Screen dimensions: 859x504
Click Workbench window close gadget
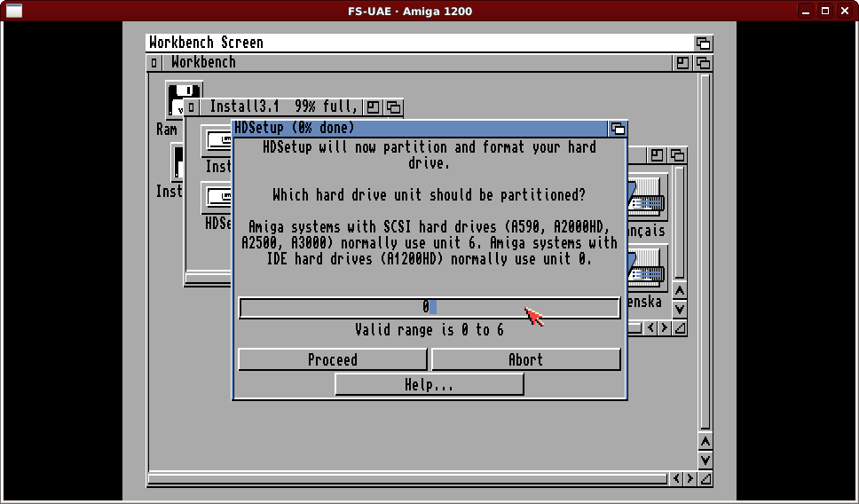[x=154, y=63]
